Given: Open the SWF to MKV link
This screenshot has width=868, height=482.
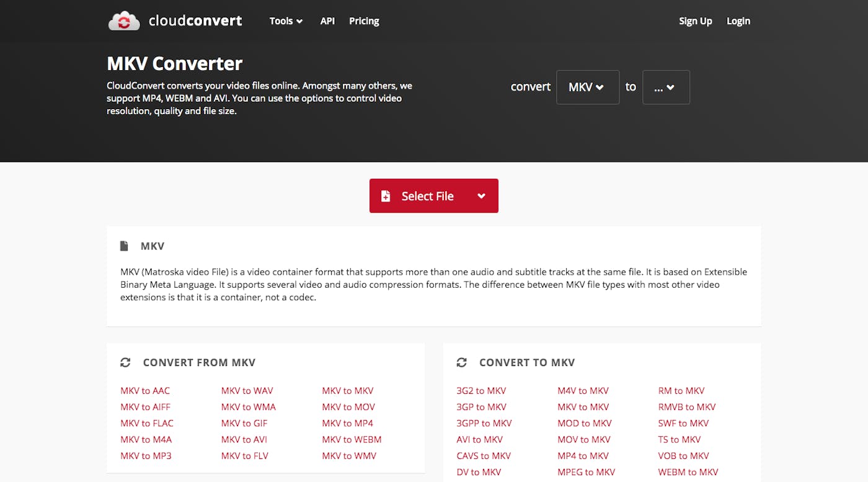Looking at the screenshot, I should [x=683, y=423].
